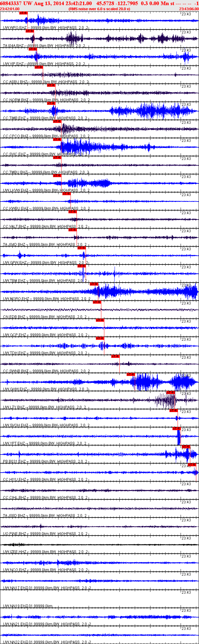This screenshot has width=199, height=644.
Task: Select the UW.GHW EHZ station label
Action: (x=15, y=389)
